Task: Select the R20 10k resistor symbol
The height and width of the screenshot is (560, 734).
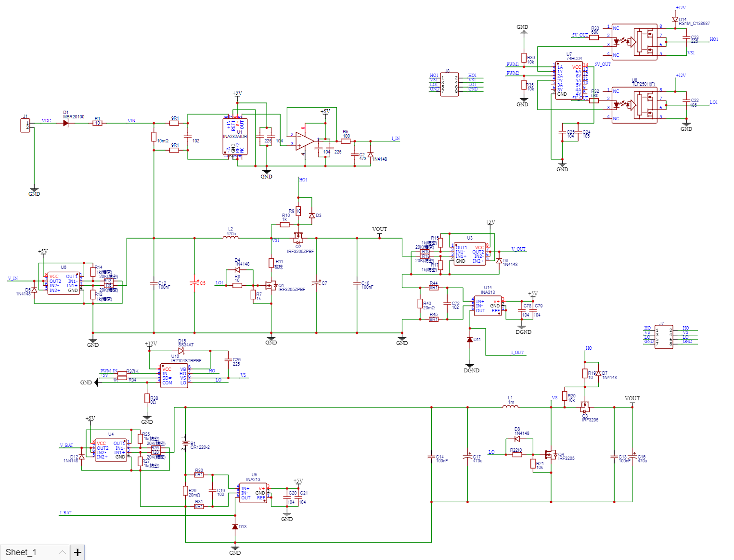Action: [565, 396]
